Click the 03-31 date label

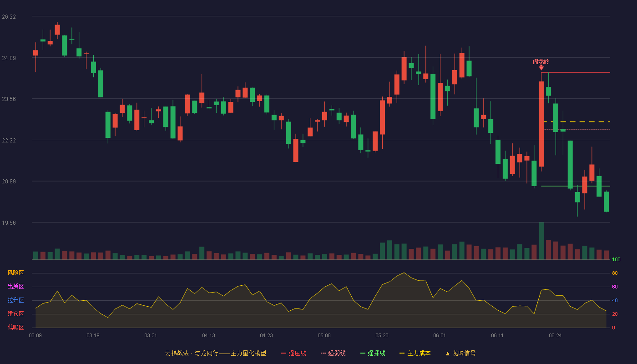[x=151, y=335]
